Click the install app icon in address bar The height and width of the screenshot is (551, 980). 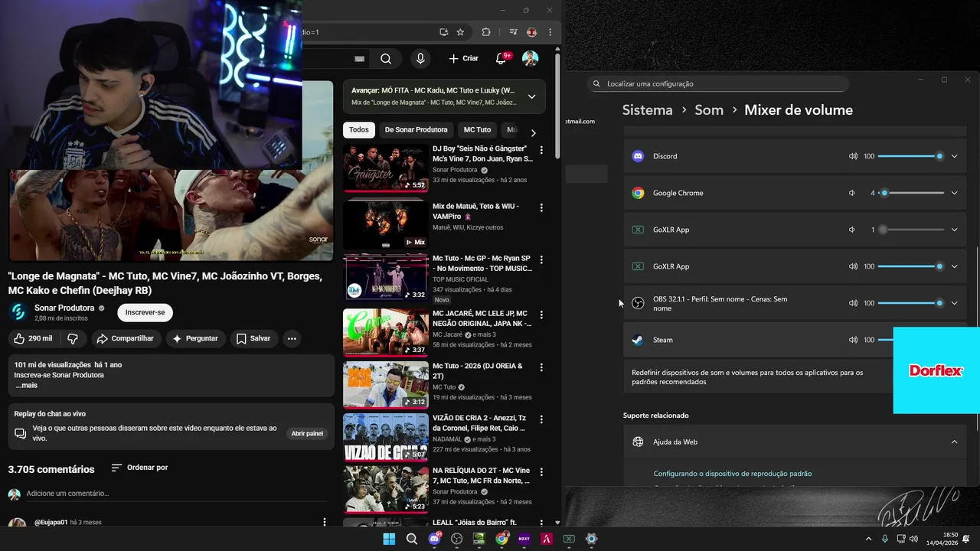[443, 32]
